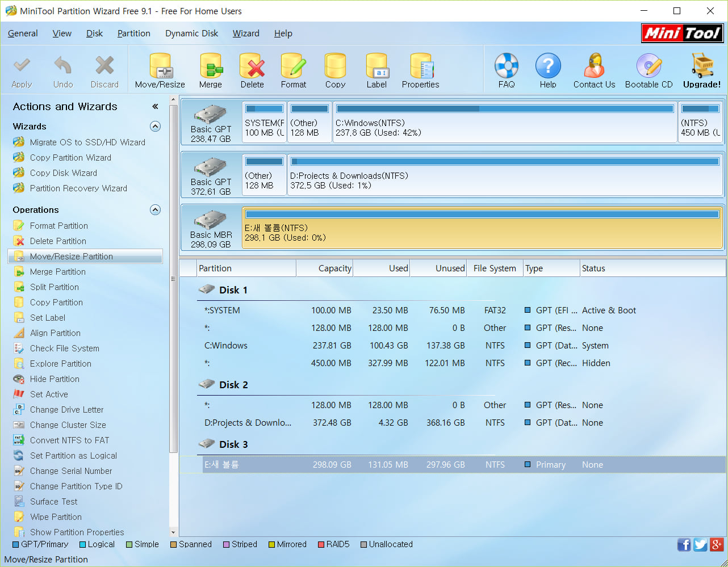Collapse the Operations section
The width and height of the screenshot is (728, 567).
[155, 210]
